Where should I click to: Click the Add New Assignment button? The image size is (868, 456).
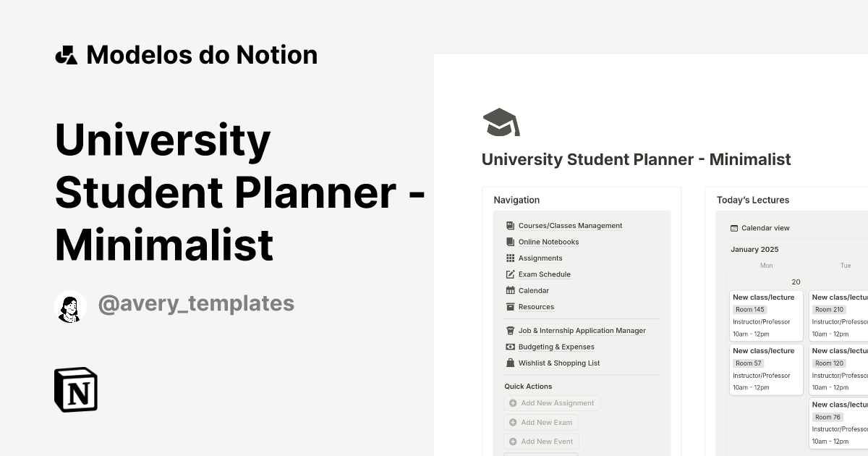click(552, 403)
